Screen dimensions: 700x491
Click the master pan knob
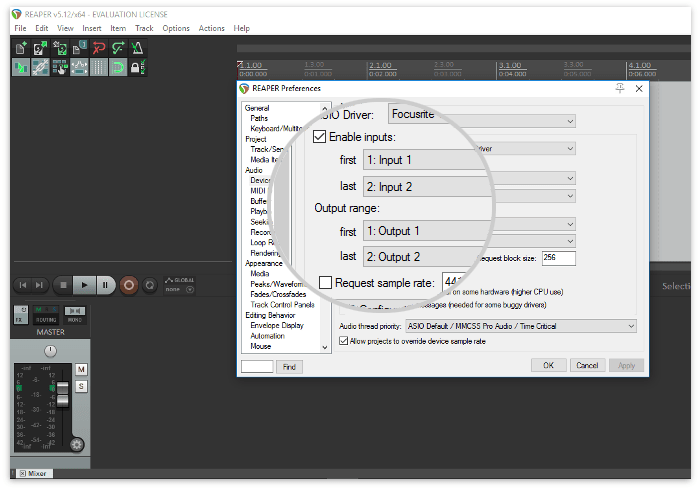(x=50, y=351)
